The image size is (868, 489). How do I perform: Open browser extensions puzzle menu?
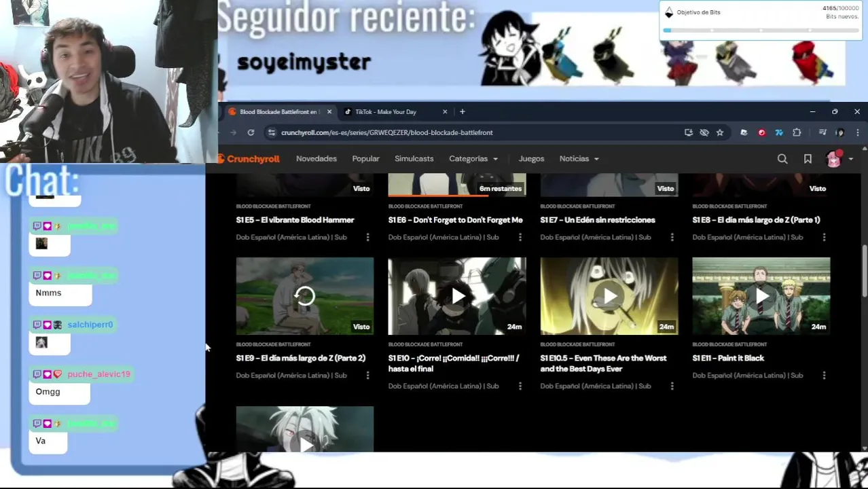tap(797, 132)
